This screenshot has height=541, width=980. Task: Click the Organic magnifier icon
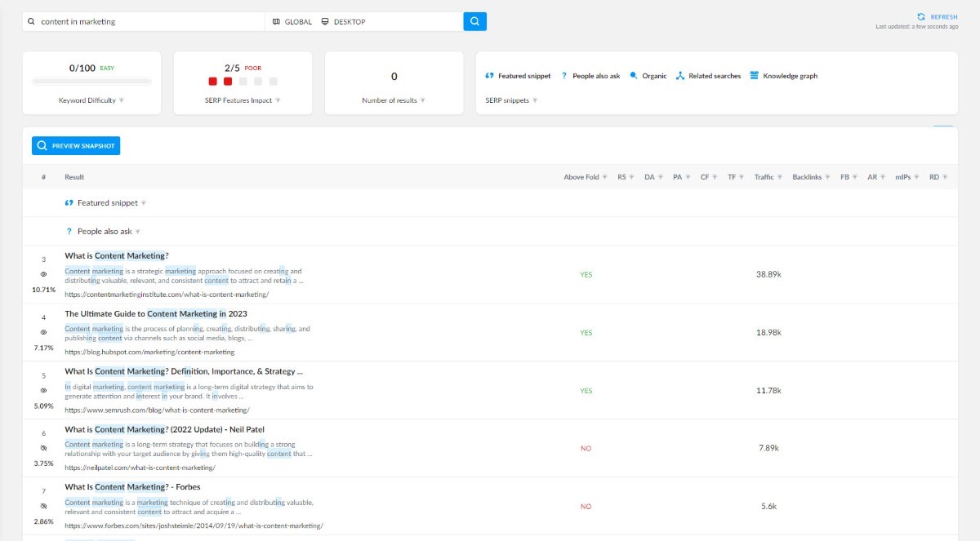(633, 76)
